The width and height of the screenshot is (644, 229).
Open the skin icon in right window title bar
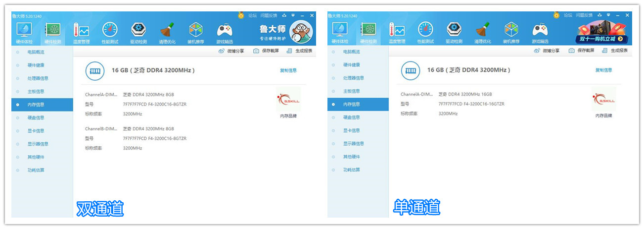(x=600, y=15)
